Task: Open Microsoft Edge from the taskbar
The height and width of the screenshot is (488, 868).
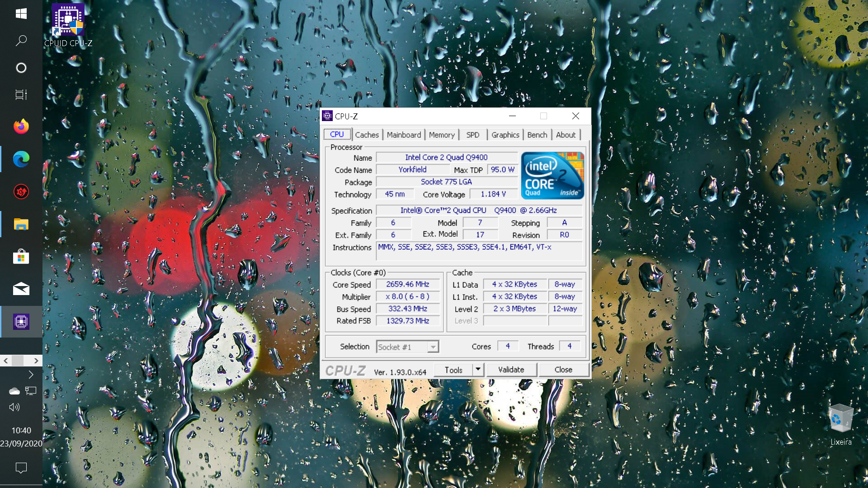Action: click(21, 159)
